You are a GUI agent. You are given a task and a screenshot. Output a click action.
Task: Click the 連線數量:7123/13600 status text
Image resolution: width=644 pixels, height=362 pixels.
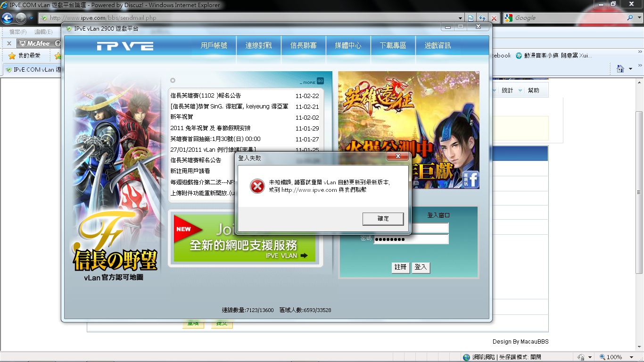248,310
